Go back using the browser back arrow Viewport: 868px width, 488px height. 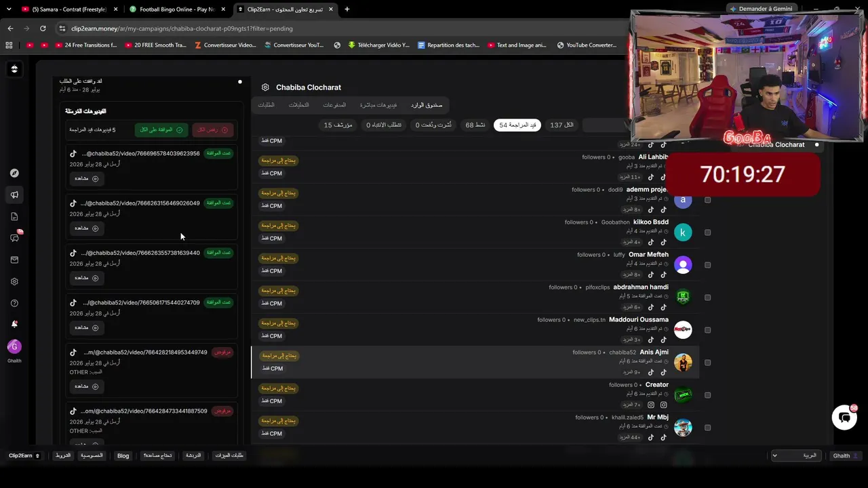(10, 28)
